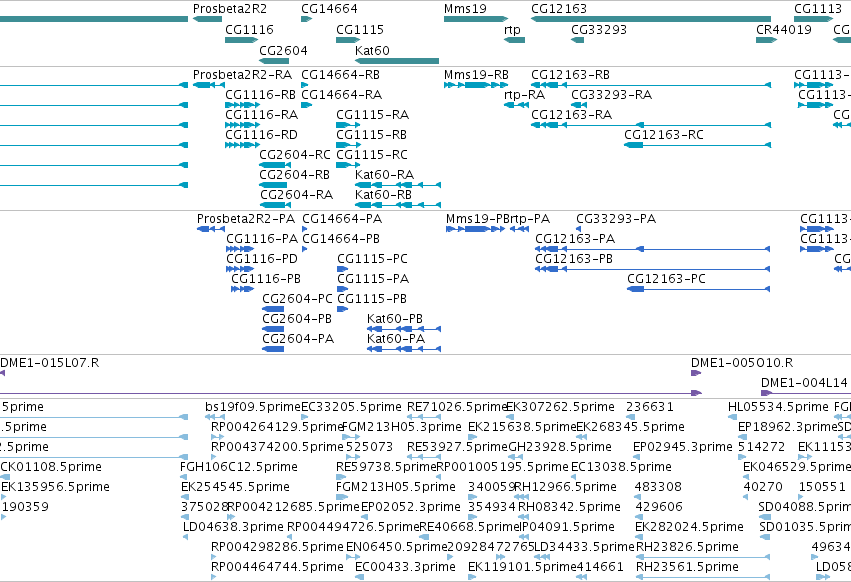851x582 pixels.
Task: Select the Kat60-PB protein feature
Action: point(404,329)
